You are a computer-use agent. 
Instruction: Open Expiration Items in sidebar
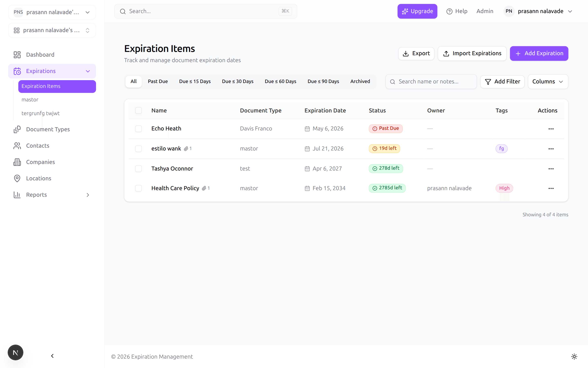coord(57,86)
